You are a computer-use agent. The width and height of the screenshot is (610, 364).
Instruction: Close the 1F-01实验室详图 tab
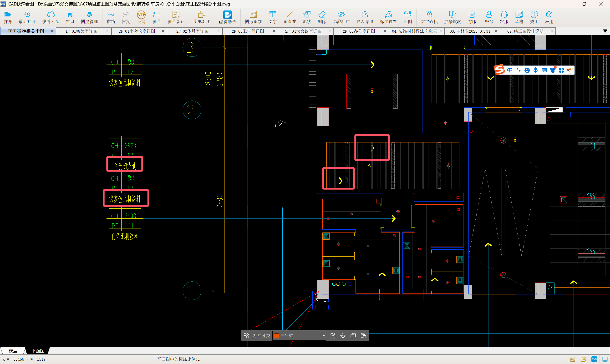[x=107, y=31]
